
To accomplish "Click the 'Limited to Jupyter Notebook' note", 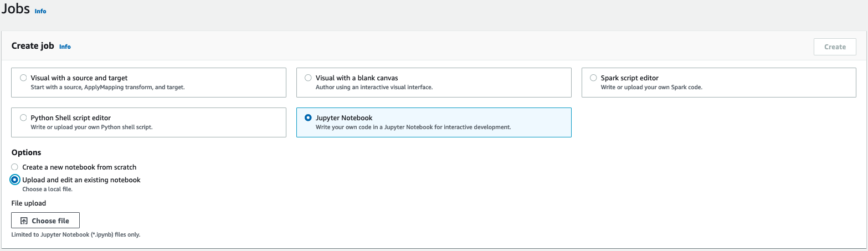I will pos(76,234).
